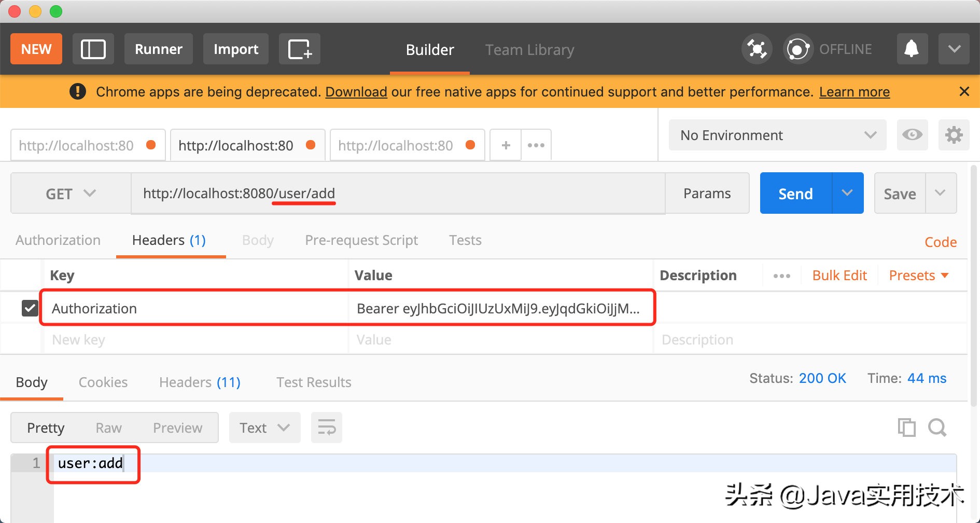Screen dimensions: 980x523
Task: Expand the No Environment dropdown
Action: (777, 135)
